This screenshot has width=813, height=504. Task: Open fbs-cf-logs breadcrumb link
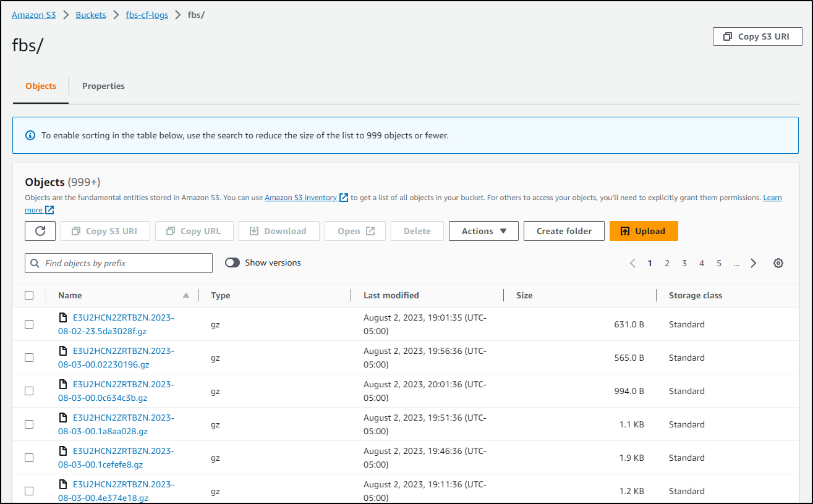pyautogui.click(x=147, y=15)
